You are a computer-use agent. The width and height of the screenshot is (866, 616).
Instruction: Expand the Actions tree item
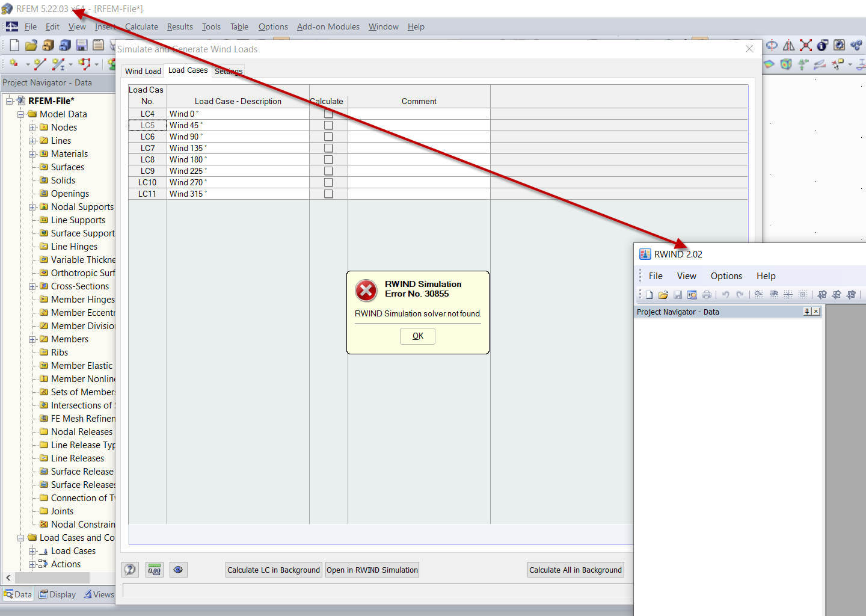[32, 564]
